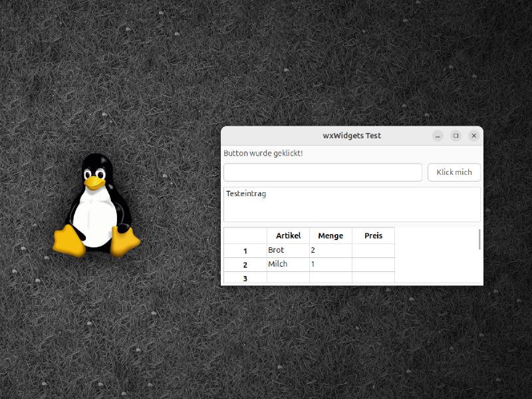The height and width of the screenshot is (399, 532).
Task: Click the "Button wurde geklickt!" status label
Action: point(263,154)
